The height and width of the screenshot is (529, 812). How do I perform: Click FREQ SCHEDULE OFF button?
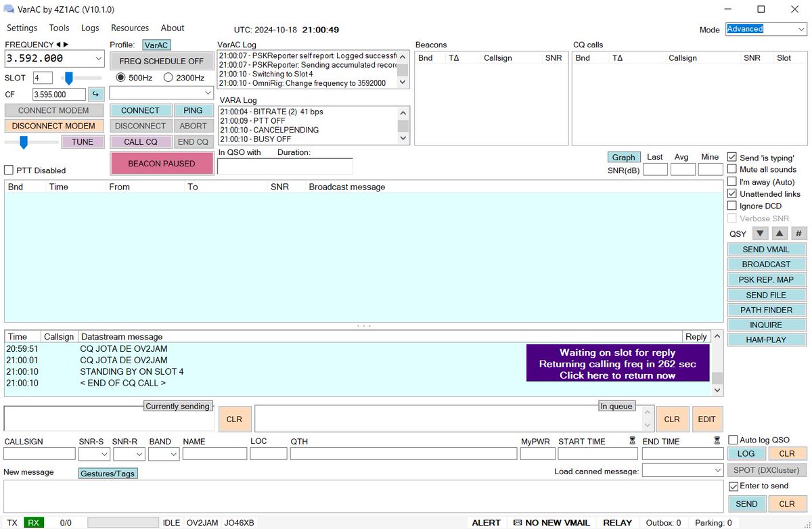162,60
